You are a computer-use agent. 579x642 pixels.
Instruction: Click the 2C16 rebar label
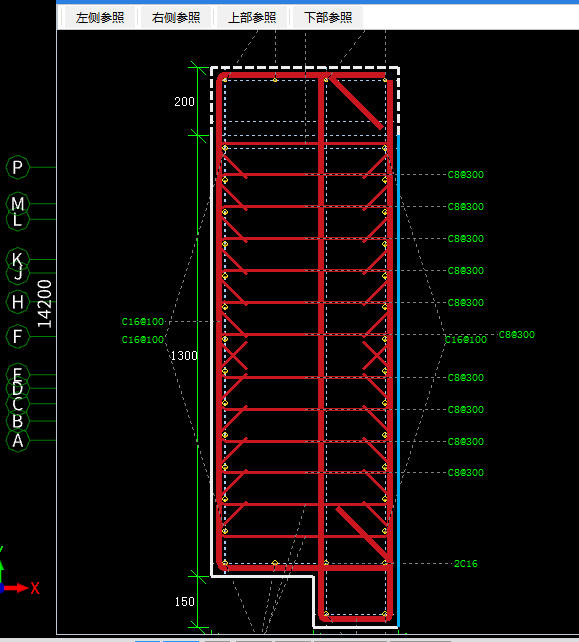click(x=466, y=564)
